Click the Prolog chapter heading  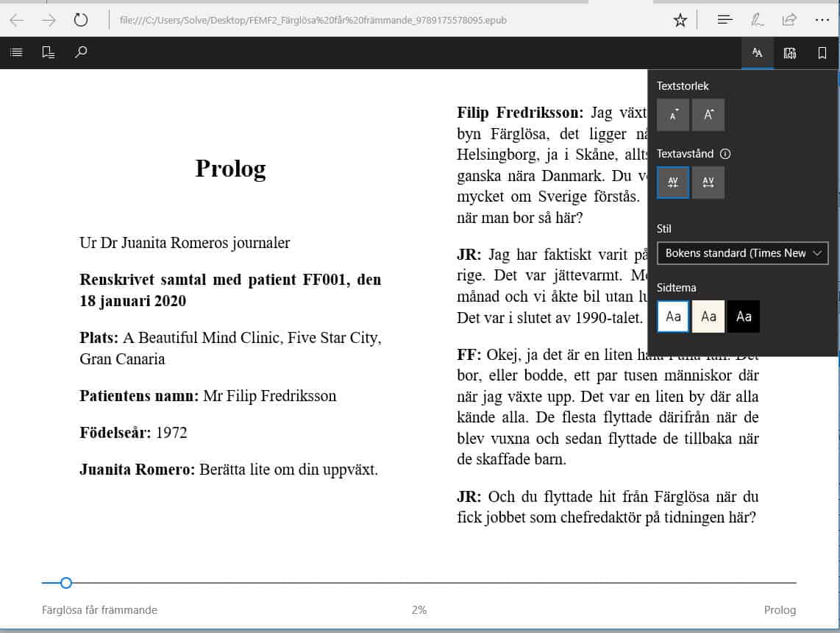pyautogui.click(x=230, y=169)
